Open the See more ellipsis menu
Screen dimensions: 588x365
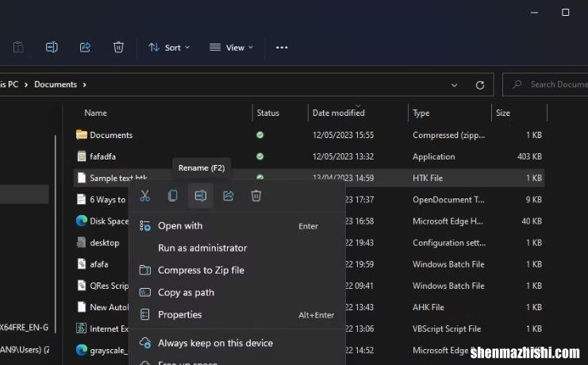click(x=282, y=48)
